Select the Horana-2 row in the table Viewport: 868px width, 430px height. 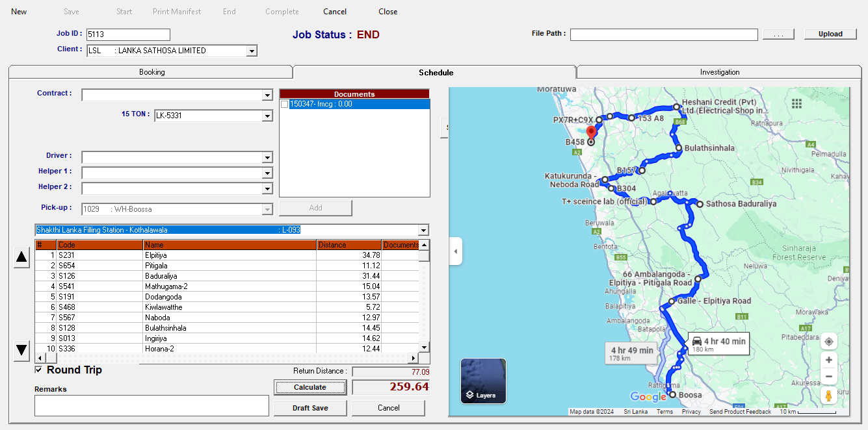click(x=227, y=349)
